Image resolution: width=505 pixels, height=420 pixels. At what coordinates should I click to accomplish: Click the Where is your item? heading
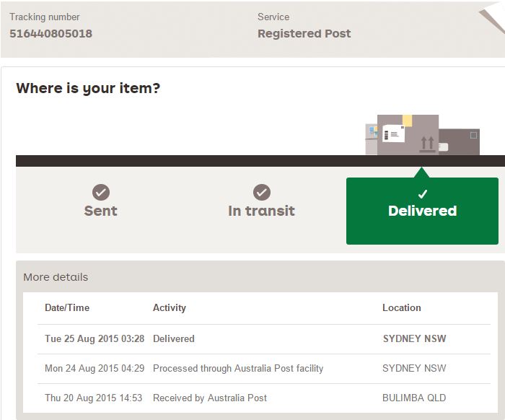[88, 89]
